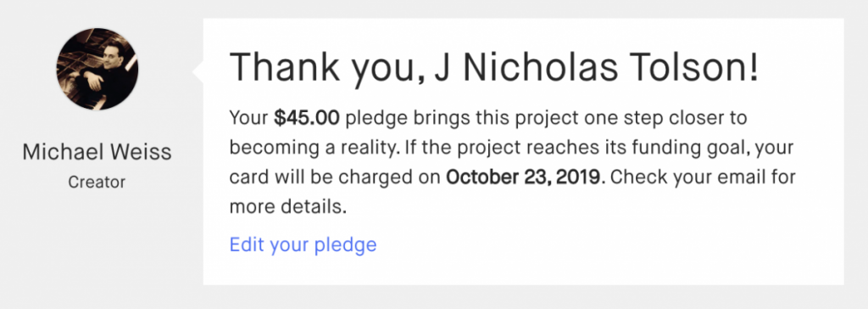Click the speech bubble pointer triangle
Image resolution: width=868 pixels, height=309 pixels.
[x=198, y=72]
